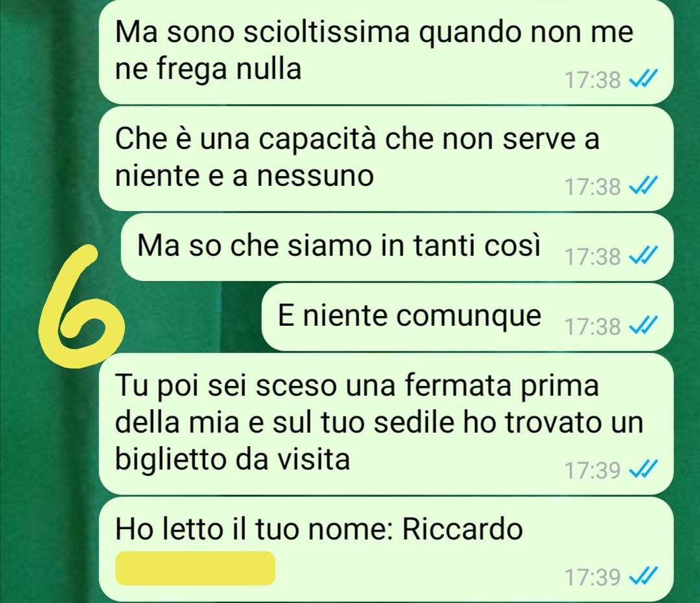The image size is (700, 603).
Task: Tap message 'Ho letto il tuo nome: Riccardo'
Action: [x=386, y=551]
